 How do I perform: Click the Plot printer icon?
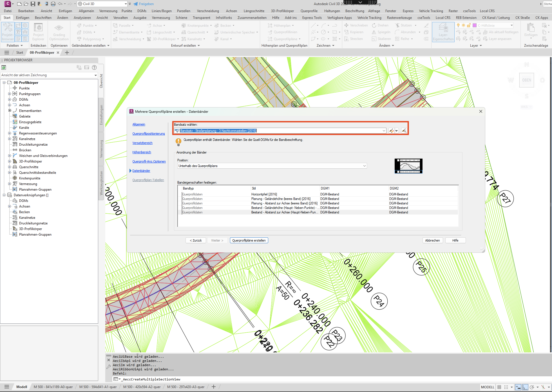pos(53,4)
